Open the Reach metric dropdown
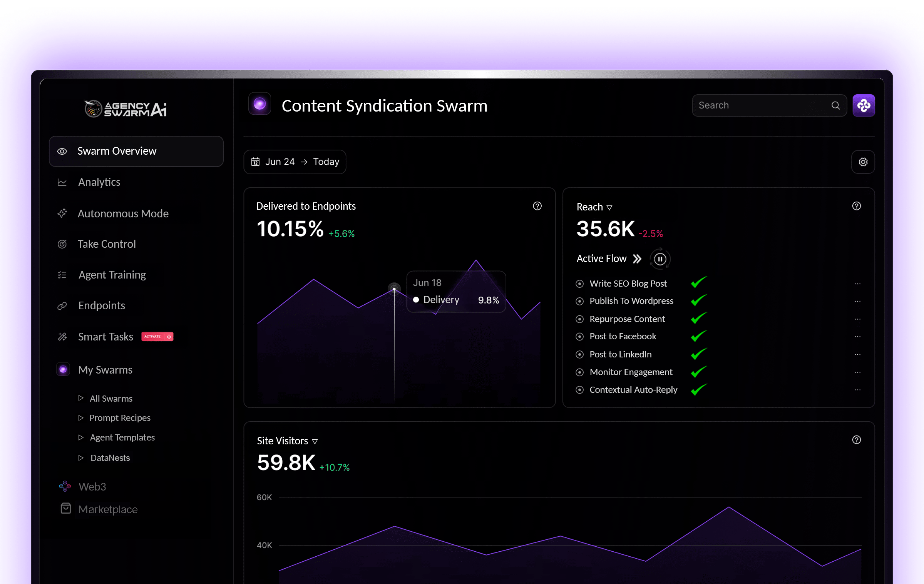 tap(610, 207)
